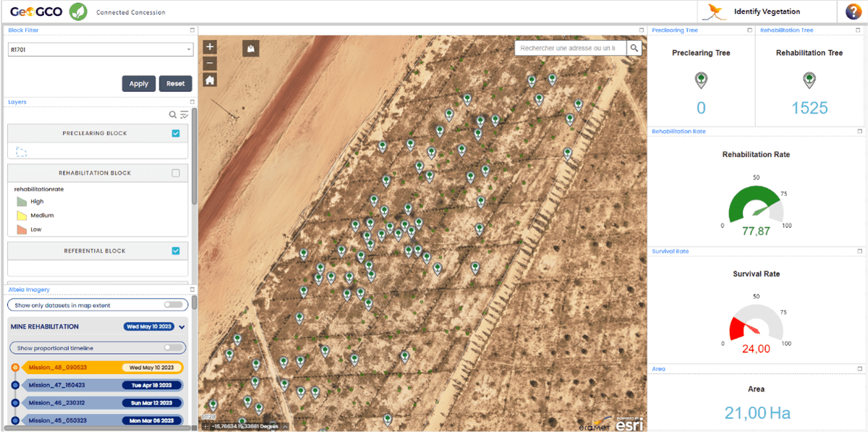Image resolution: width=868 pixels, height=432 pixels.
Task: Open the basemap gallery icon on map
Action: click(250, 48)
